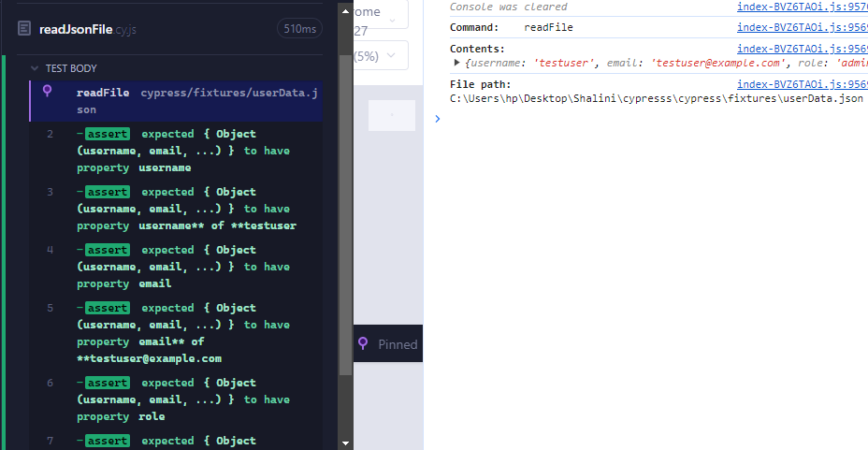Image resolution: width=868 pixels, height=450 pixels.
Task: Unpin the readFile command via purple pin icon
Action: [x=48, y=91]
